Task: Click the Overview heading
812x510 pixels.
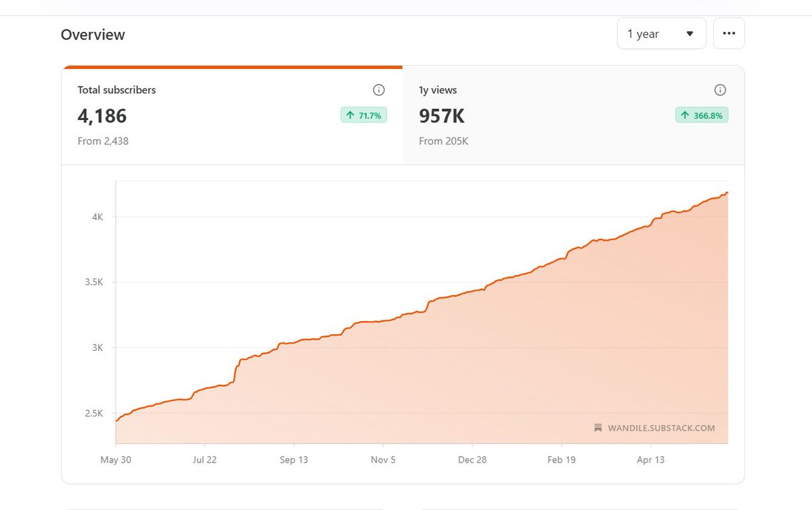Action: tap(93, 35)
